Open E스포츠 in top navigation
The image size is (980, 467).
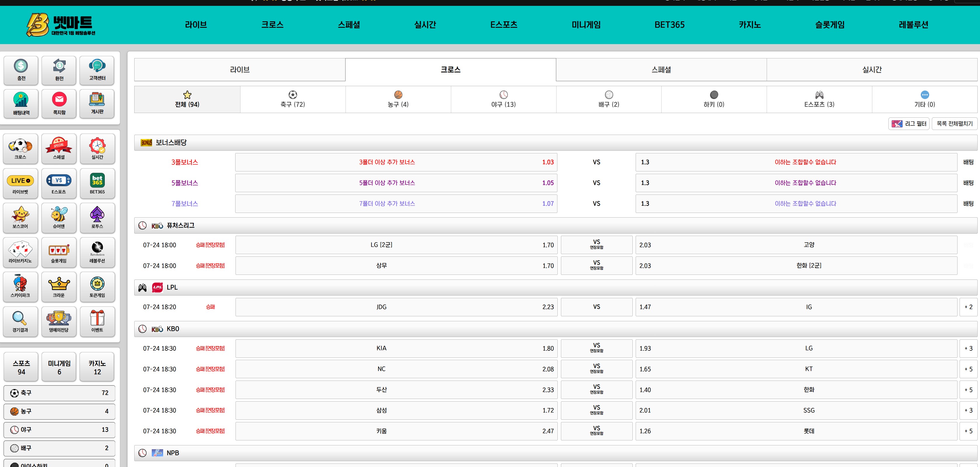click(503, 25)
